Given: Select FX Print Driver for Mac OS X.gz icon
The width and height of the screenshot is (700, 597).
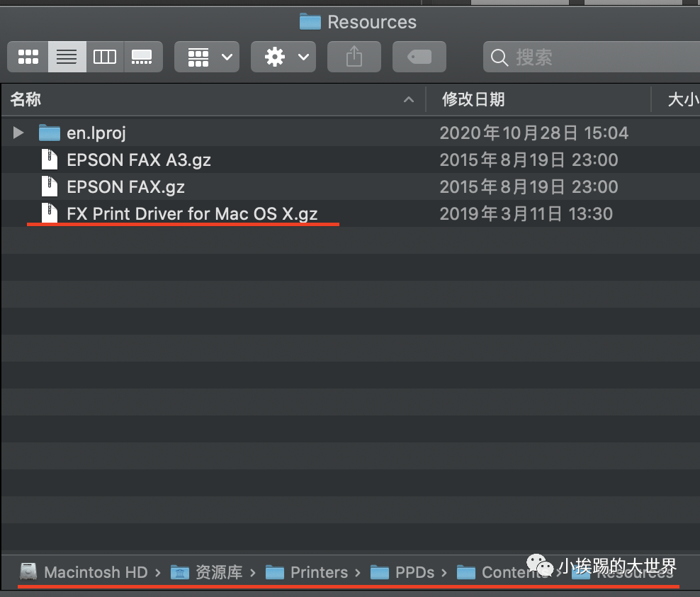Looking at the screenshot, I should point(50,213).
